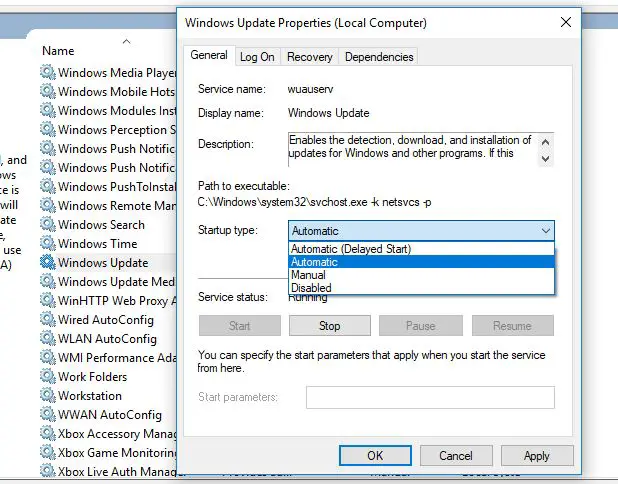618x484 pixels.
Task: Click the gear icon beside Windows Media Player
Action: (x=48, y=72)
